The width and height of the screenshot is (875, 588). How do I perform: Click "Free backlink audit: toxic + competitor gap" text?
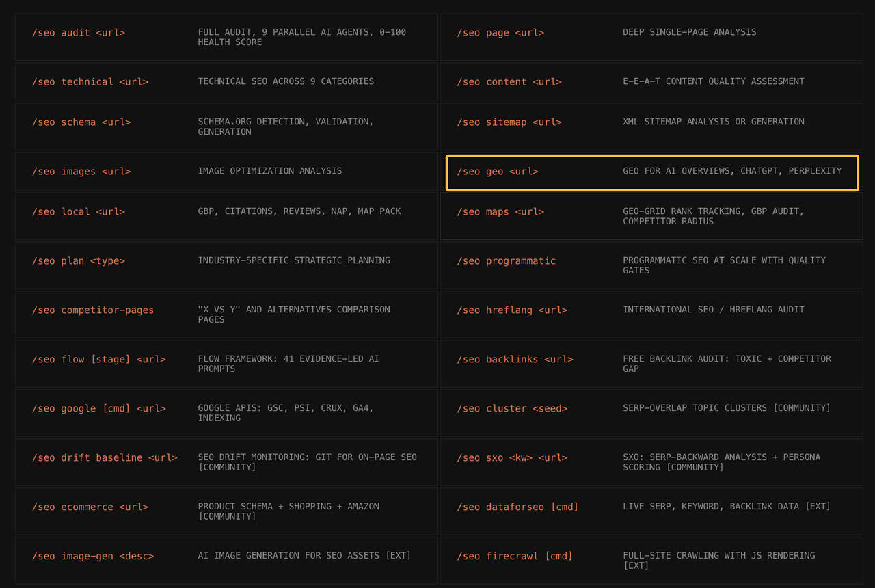(727, 364)
